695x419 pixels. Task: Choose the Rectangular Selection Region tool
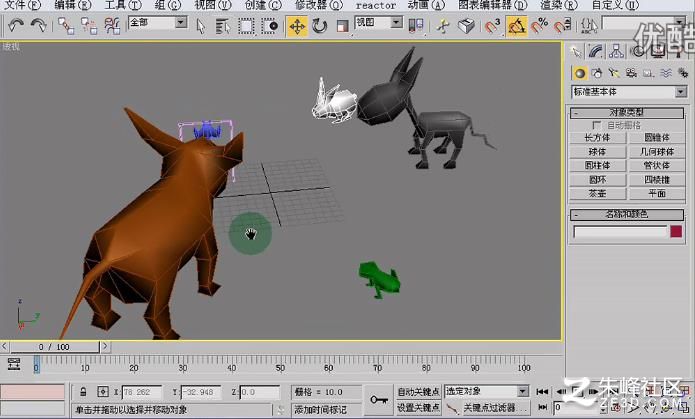[246, 27]
